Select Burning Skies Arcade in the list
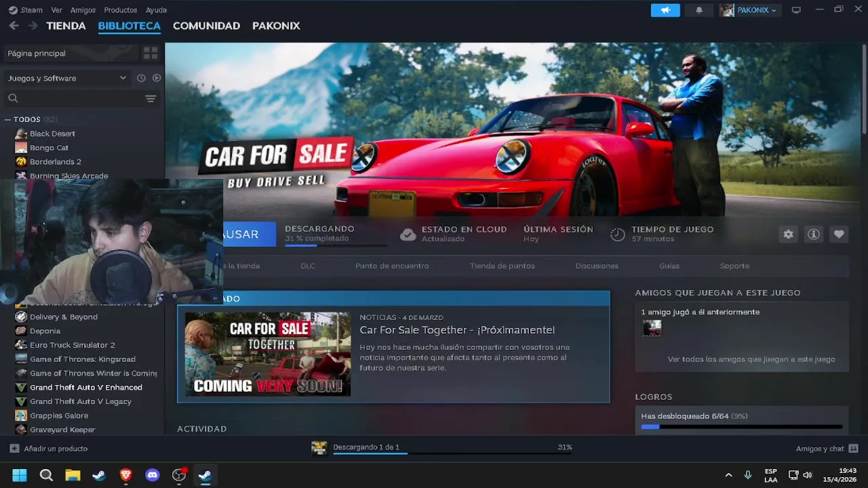The width and height of the screenshot is (868, 488). pyautogui.click(x=68, y=176)
